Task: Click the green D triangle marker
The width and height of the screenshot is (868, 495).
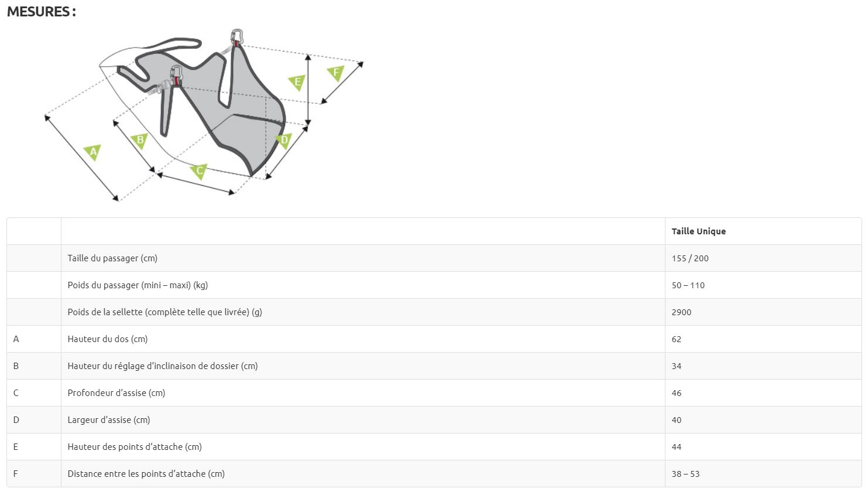Action: point(284,140)
